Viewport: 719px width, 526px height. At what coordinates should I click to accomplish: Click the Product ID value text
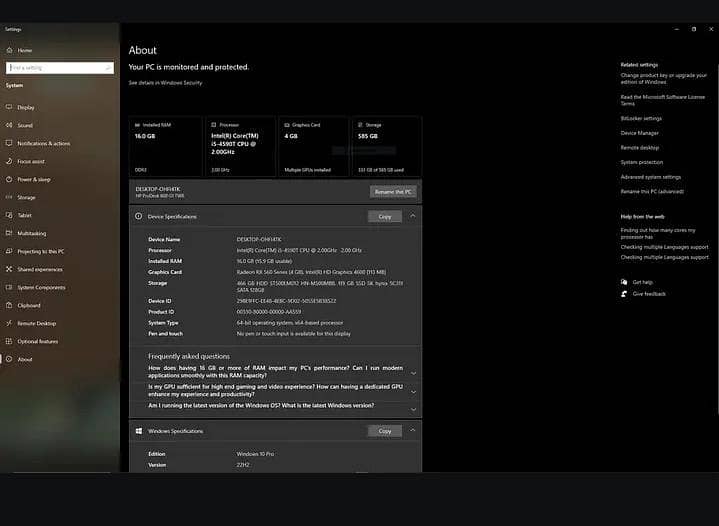[269, 312]
